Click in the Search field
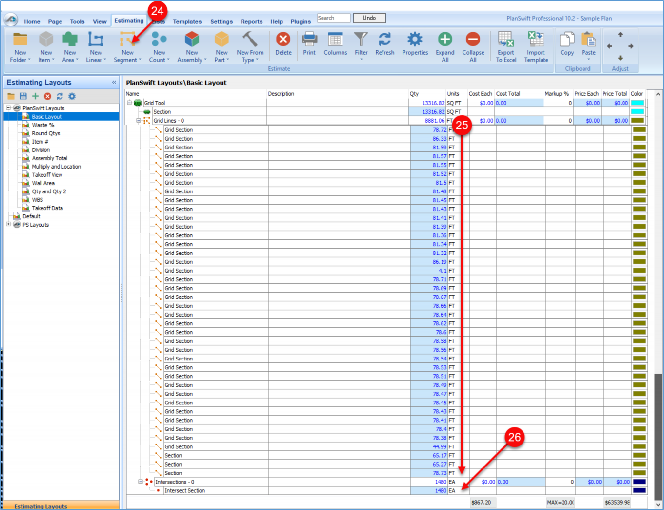 click(334, 18)
